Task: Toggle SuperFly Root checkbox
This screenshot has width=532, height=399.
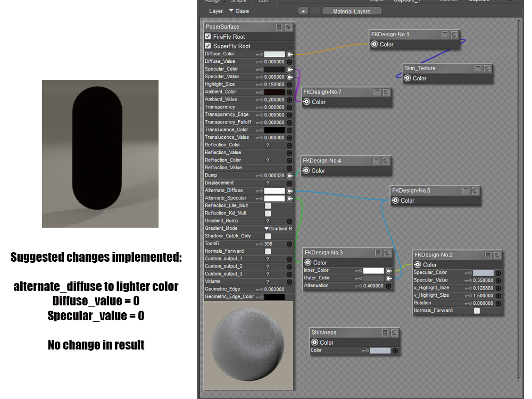Action: (x=208, y=45)
